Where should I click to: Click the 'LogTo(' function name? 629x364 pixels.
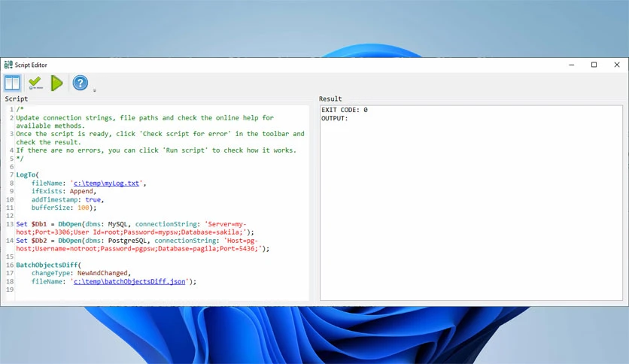[x=27, y=174]
